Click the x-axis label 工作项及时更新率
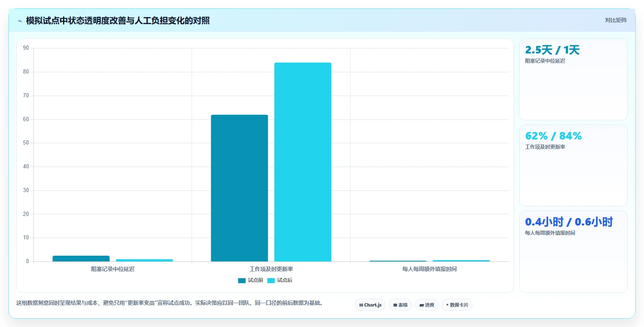The height and width of the screenshot is (327, 644). (271, 269)
